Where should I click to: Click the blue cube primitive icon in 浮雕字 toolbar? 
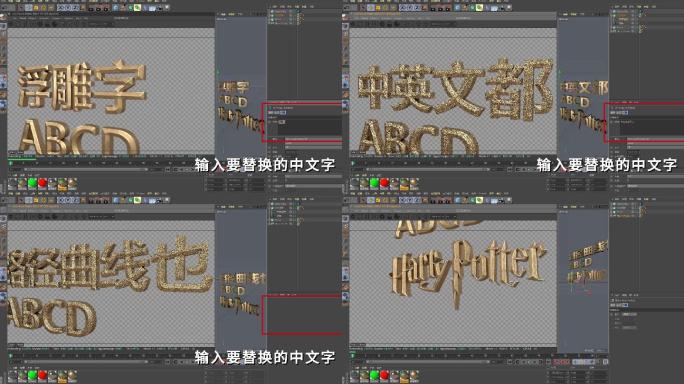click(116, 8)
